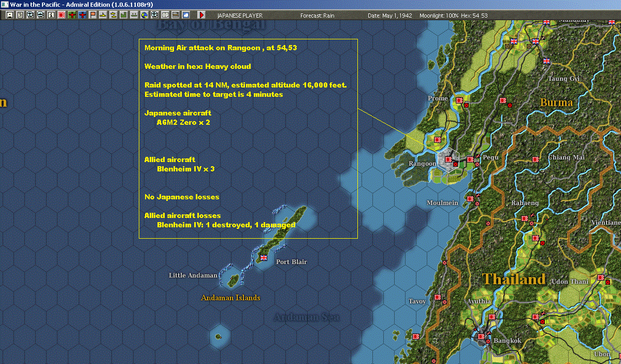Click the cloud weather icon

[186, 15]
